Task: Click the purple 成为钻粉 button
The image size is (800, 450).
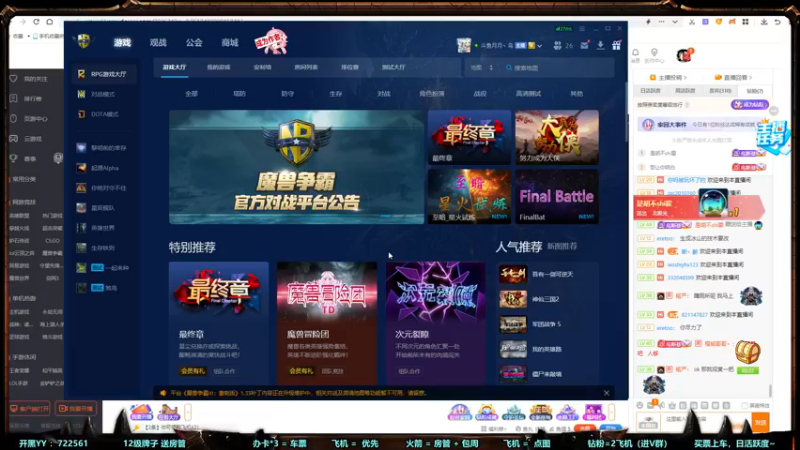Action: pos(749,105)
